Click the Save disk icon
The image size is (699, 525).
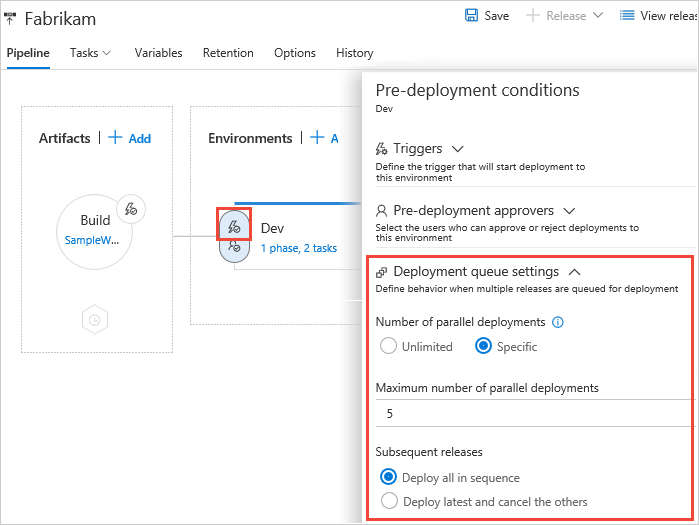471,16
